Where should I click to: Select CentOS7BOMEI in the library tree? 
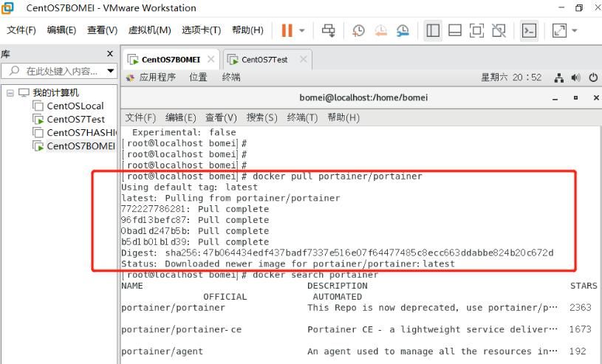point(81,146)
